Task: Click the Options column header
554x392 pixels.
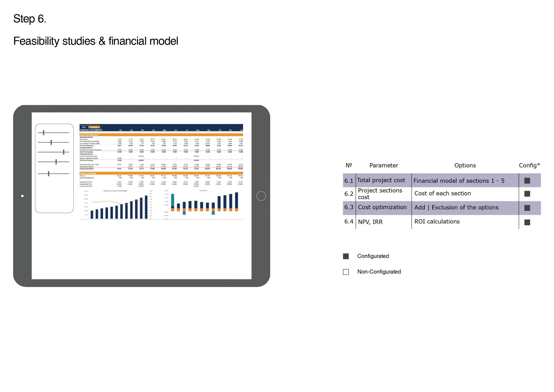Action: (x=465, y=166)
